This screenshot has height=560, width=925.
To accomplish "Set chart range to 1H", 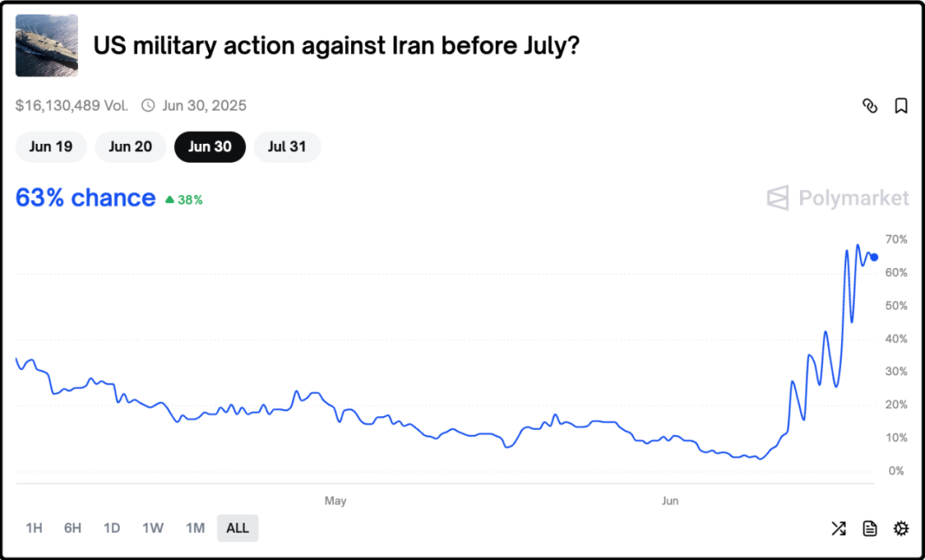I will pos(34,527).
